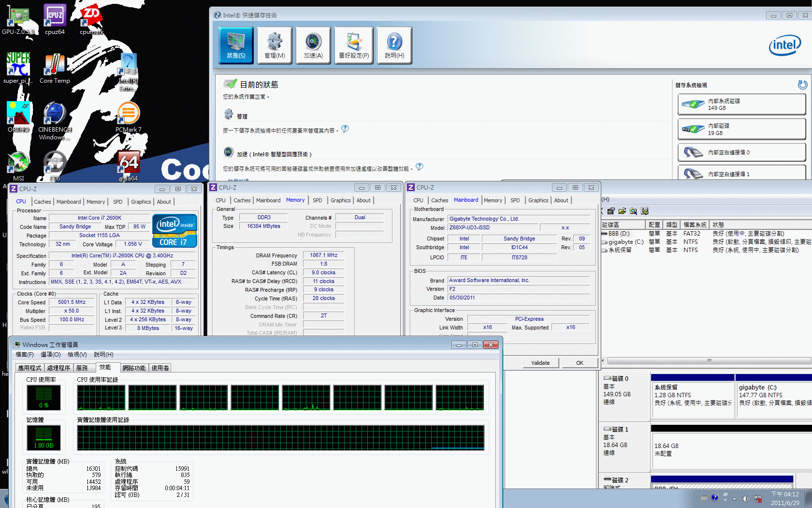Open the 檔案(F) menu in Task Manager
The image size is (812, 508).
click(x=25, y=355)
